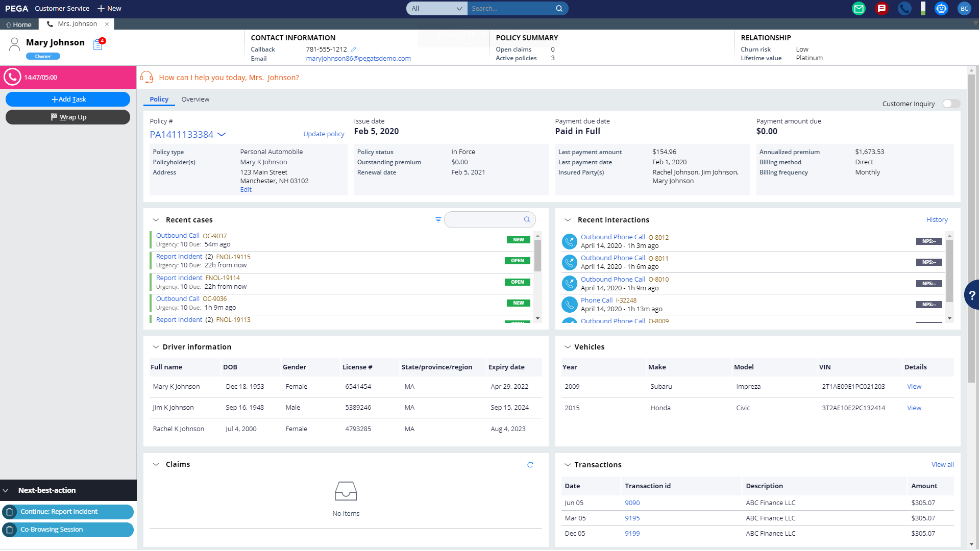980x551 pixels.
Task: Click filter icon in Recent cases
Action: 438,220
